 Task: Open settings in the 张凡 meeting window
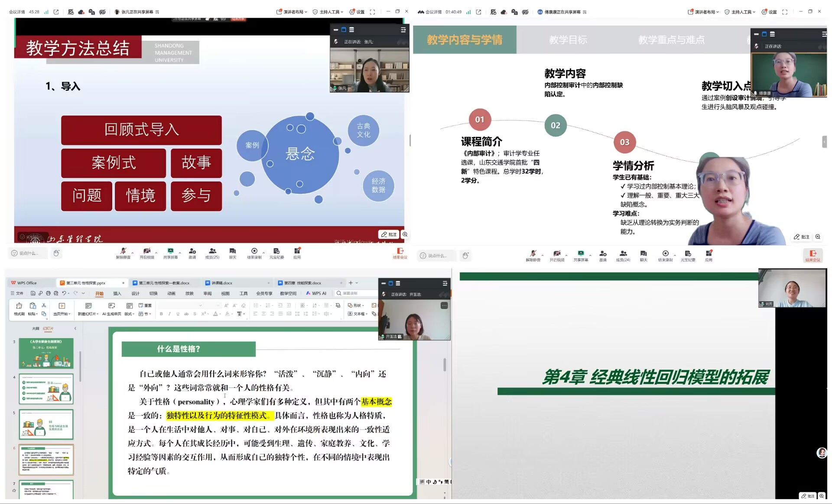(x=357, y=12)
